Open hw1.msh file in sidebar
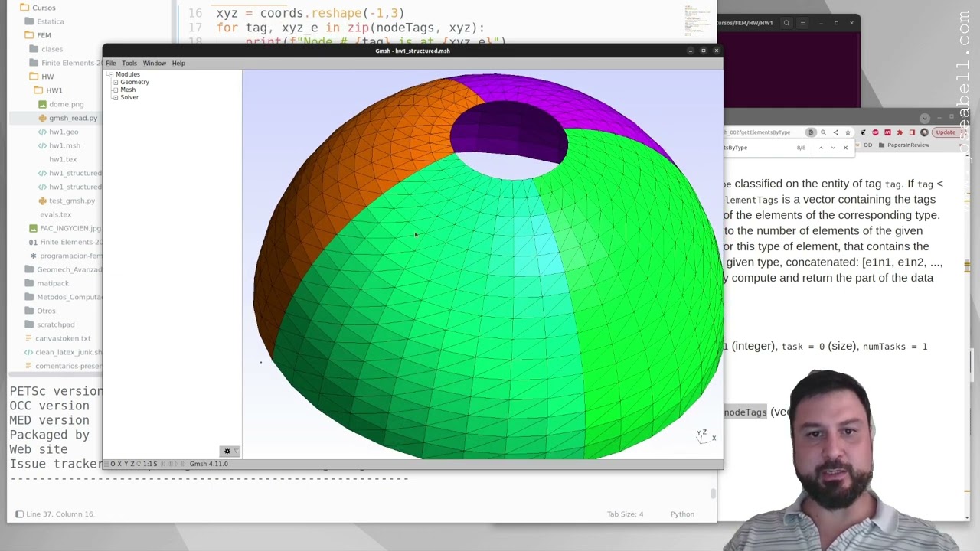Viewport: 980px width, 551px height. pos(64,145)
